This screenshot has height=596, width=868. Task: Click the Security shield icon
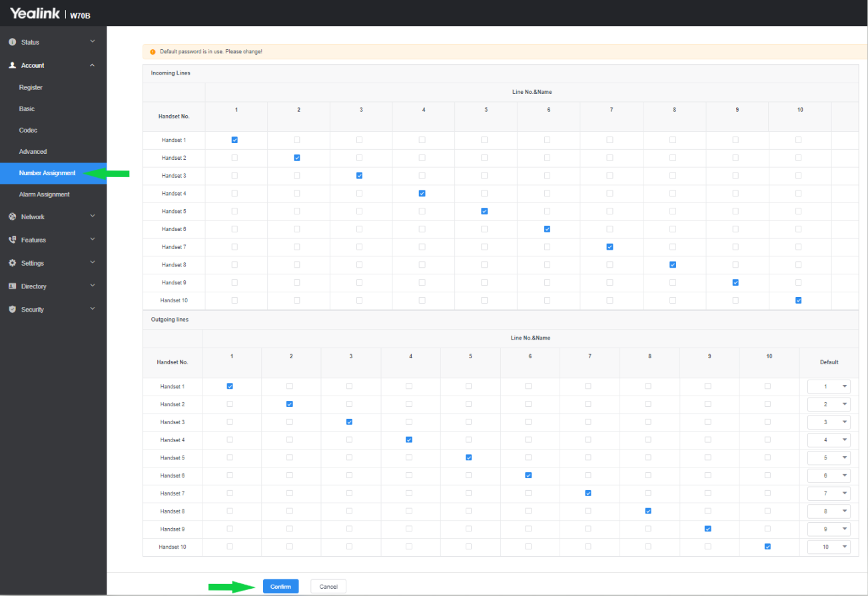(x=12, y=310)
